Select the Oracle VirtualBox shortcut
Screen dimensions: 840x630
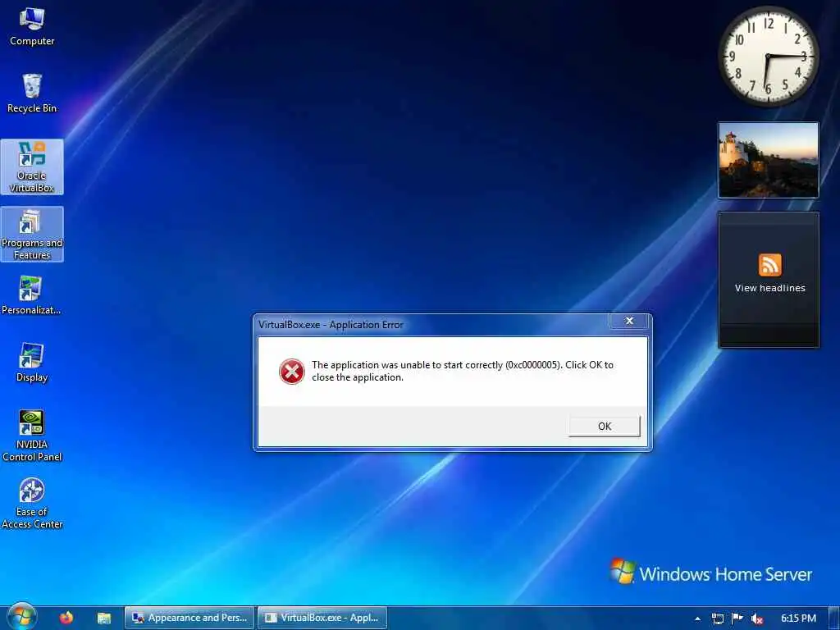coord(32,167)
